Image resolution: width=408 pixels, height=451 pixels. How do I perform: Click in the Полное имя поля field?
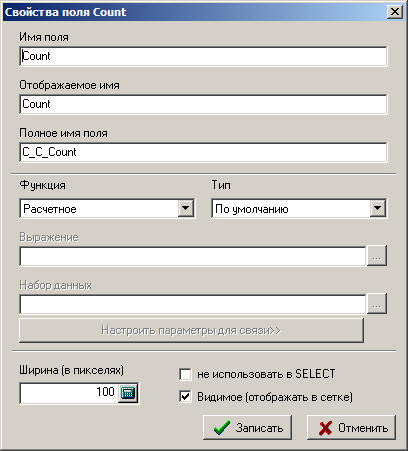click(x=203, y=152)
